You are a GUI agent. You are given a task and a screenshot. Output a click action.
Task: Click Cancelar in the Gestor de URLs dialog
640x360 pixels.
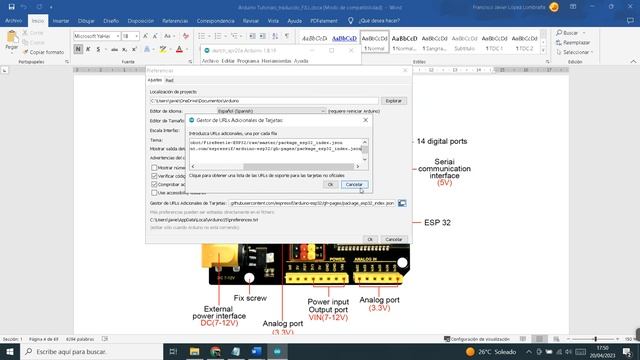354,184
